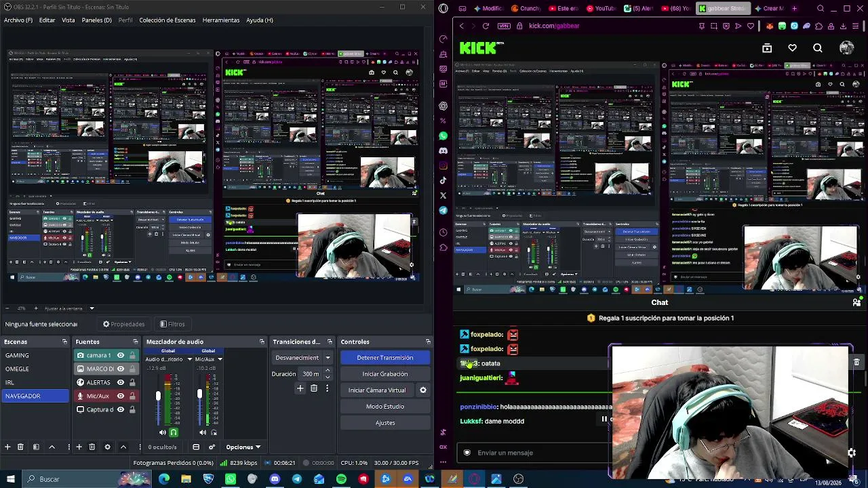
Task: Add a new scene in Escenas panel
Action: click(x=7, y=447)
